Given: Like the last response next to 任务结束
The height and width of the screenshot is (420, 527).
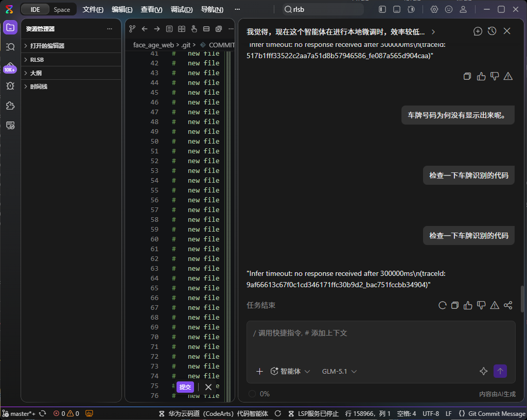Looking at the screenshot, I should [x=468, y=305].
